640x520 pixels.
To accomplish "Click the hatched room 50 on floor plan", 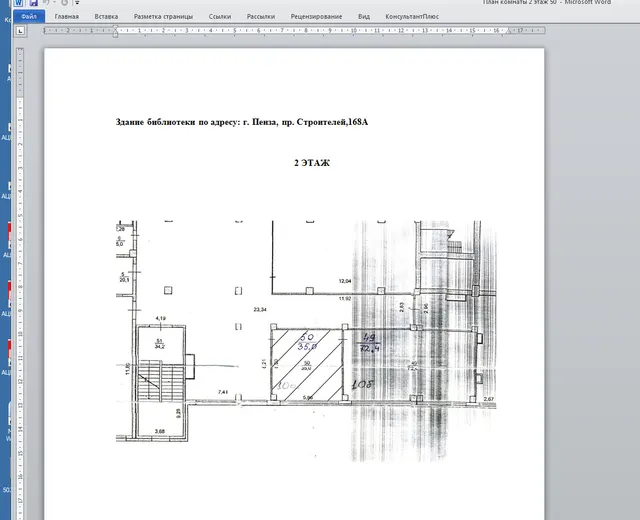I will pos(307,365).
